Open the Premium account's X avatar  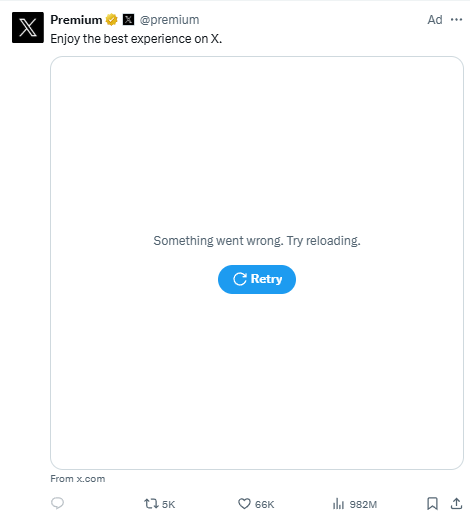(x=28, y=27)
